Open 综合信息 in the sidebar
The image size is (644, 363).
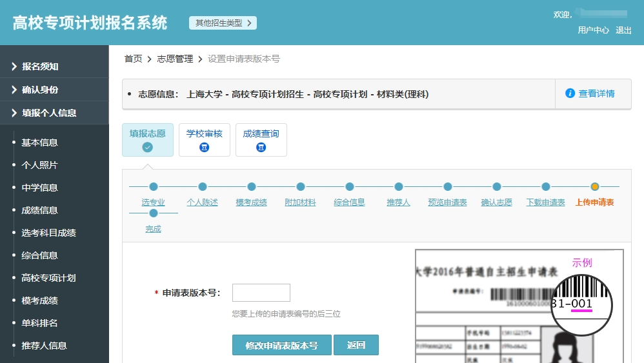pyautogui.click(x=39, y=255)
